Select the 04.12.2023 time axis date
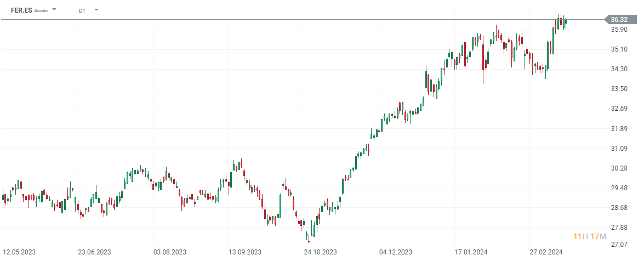 click(x=396, y=252)
